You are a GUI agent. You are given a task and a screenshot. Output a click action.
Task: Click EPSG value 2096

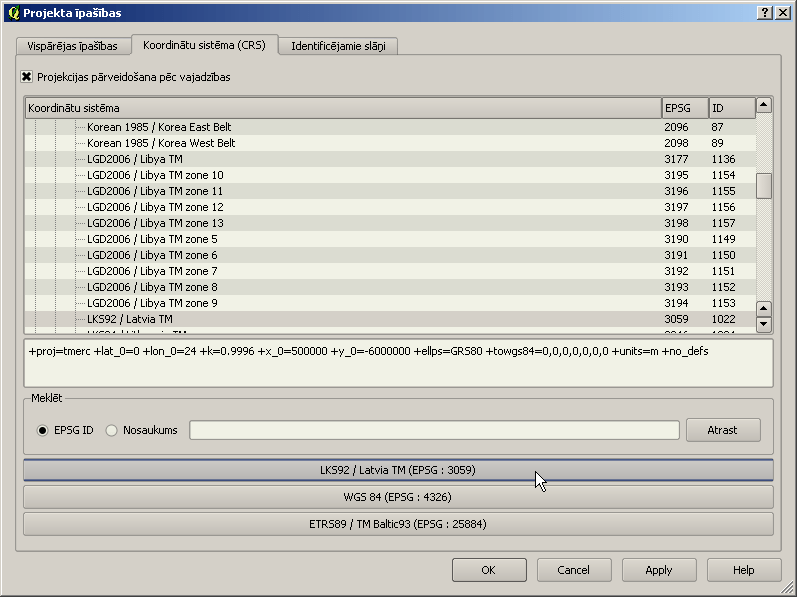[x=677, y=127]
